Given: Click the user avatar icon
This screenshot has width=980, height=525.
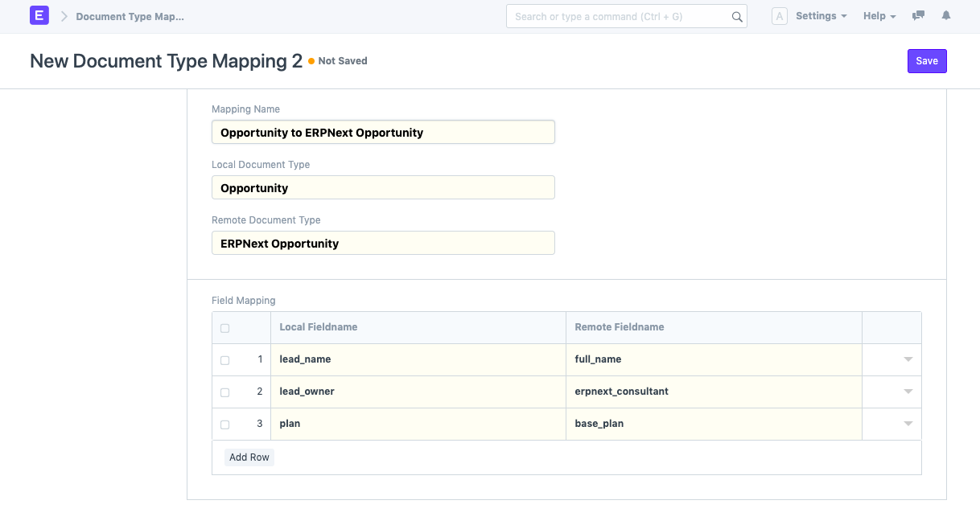Looking at the screenshot, I should pyautogui.click(x=779, y=16).
